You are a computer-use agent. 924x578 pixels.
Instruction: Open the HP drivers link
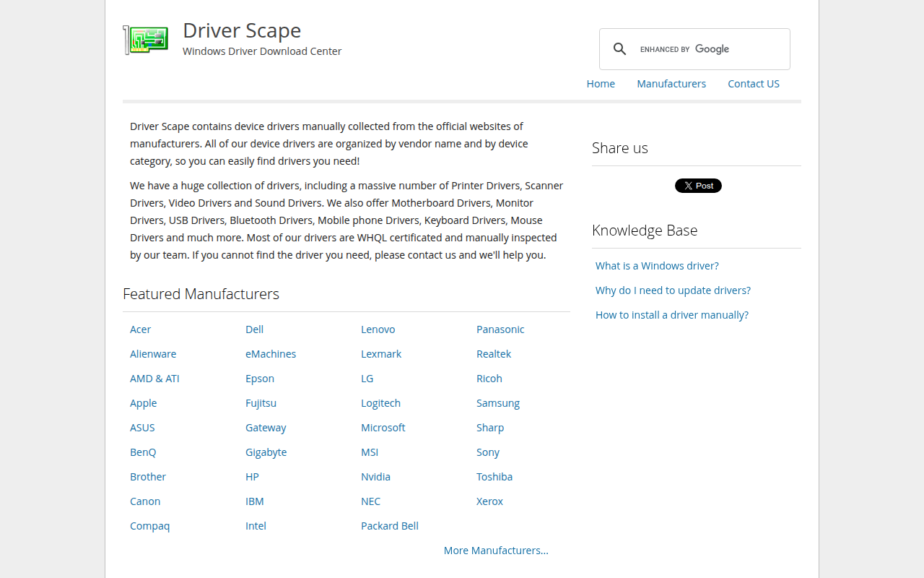tap(252, 477)
